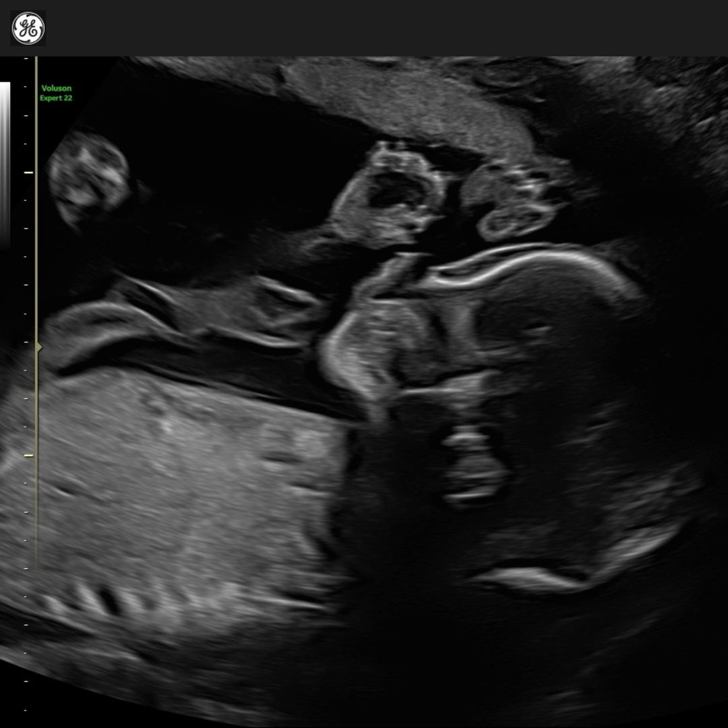
Task: Click the striped rib-like shadows in the scan
Action: pyautogui.click(x=101, y=599)
